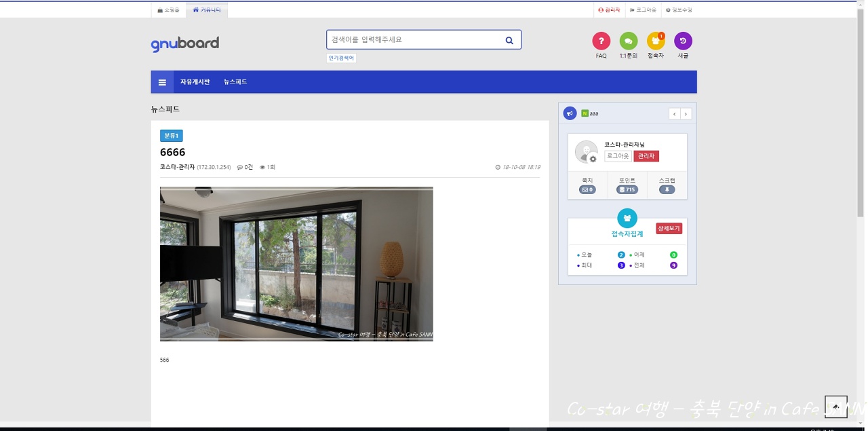Screen dimensions: 868x431
Task: Click the magnifier search icon
Action: (509, 40)
